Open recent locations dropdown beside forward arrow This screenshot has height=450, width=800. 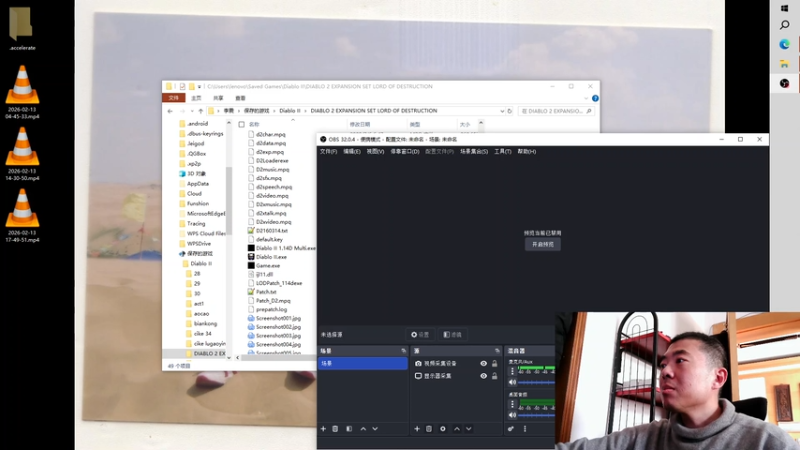(192, 111)
